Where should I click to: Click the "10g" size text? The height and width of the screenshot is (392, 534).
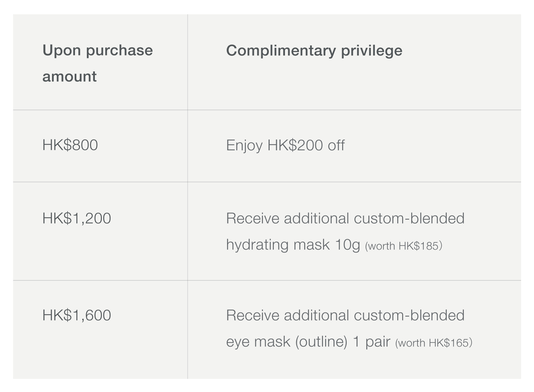coord(347,244)
